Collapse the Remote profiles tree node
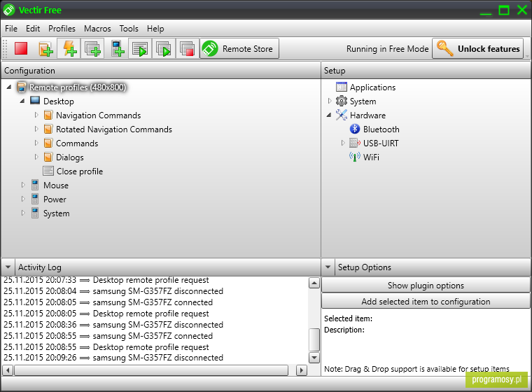Image resolution: width=532 pixels, height=392 pixels. pos(9,87)
